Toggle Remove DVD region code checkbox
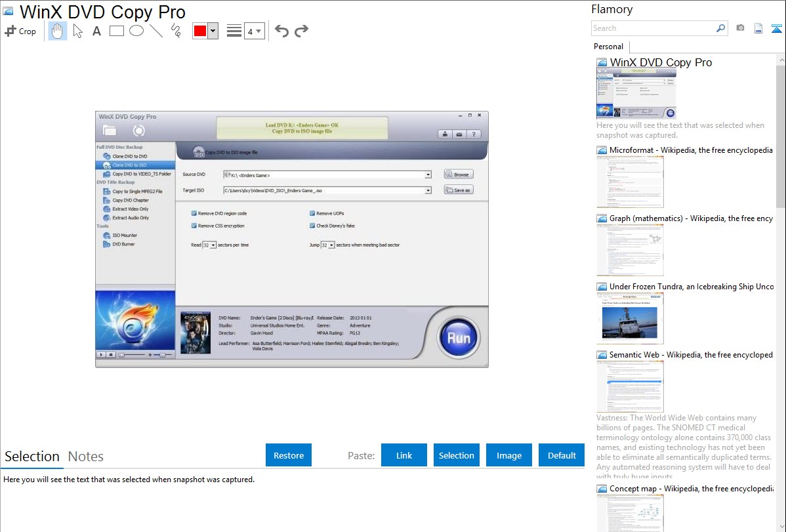The width and height of the screenshot is (786, 532). pos(194,213)
